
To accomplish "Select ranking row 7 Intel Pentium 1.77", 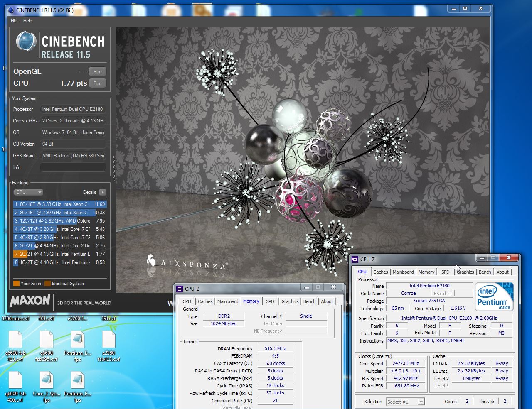I will click(60, 254).
